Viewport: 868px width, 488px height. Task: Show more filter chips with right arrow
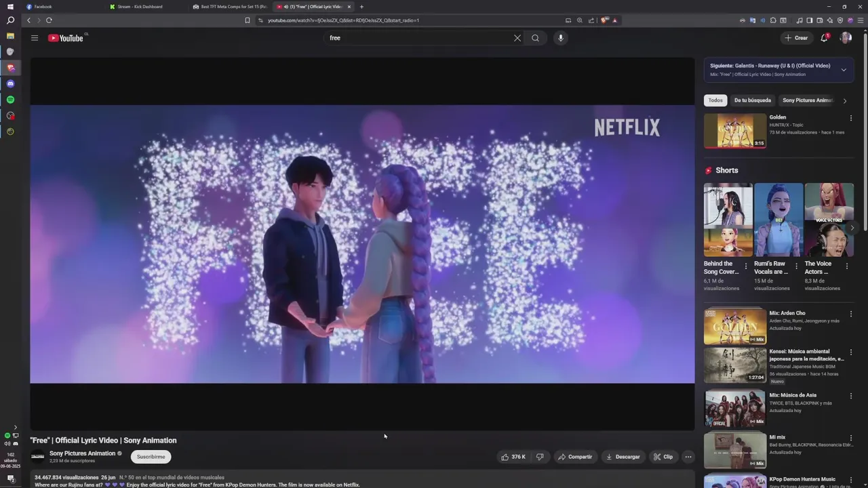tap(844, 101)
